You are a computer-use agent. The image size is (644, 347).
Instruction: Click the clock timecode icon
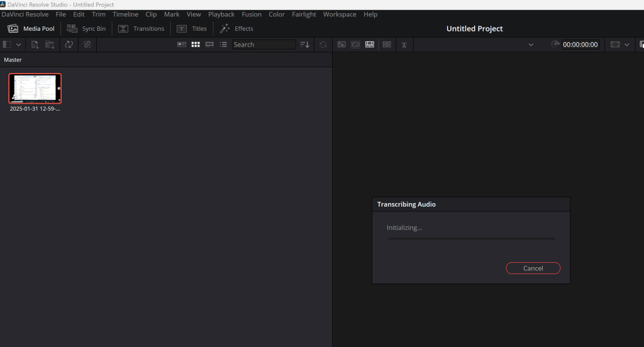(555, 45)
